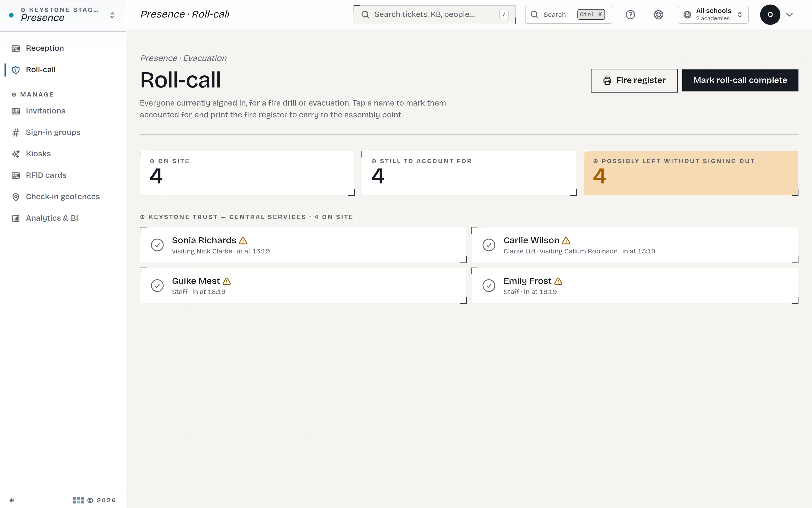Click the Still to account for card
This screenshot has height=508, width=812.
(x=469, y=173)
